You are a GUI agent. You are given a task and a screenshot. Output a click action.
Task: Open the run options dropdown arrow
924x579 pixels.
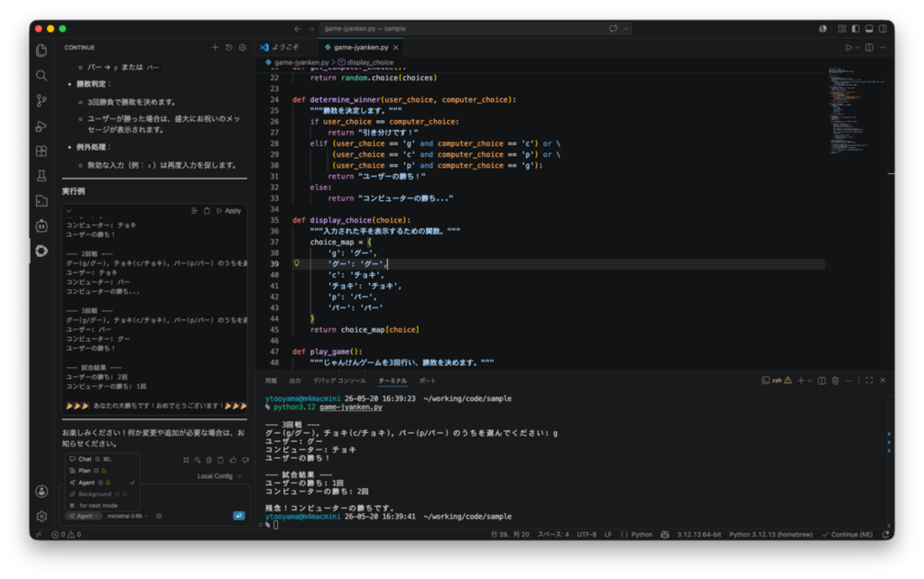tap(857, 47)
